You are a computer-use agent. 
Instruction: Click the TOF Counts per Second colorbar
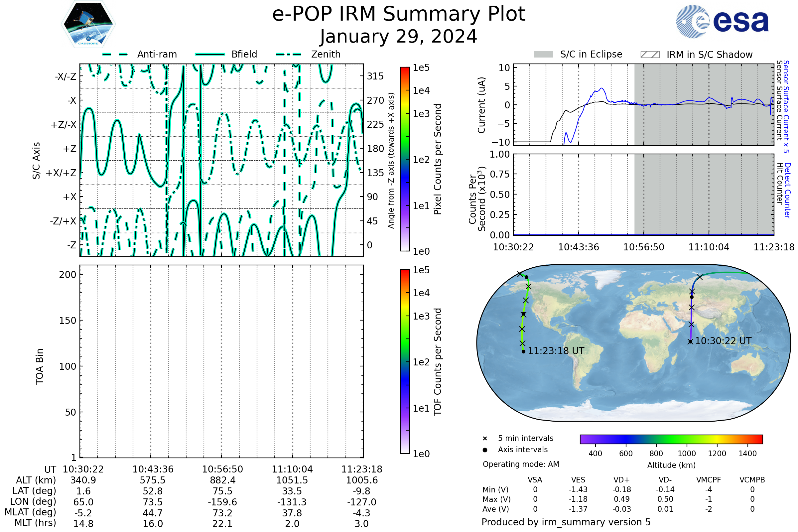(x=405, y=361)
